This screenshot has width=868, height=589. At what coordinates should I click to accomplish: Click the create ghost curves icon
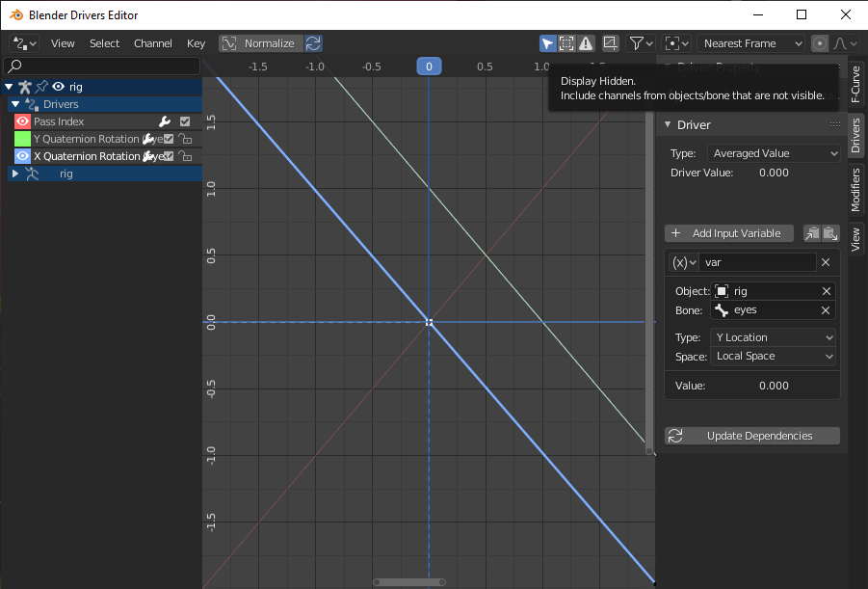[610, 43]
